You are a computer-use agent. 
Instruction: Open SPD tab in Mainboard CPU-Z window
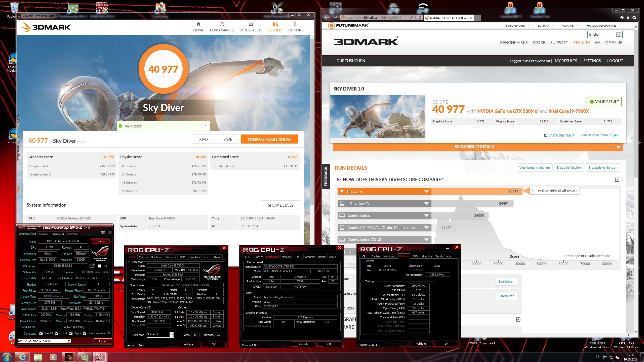tap(298, 257)
